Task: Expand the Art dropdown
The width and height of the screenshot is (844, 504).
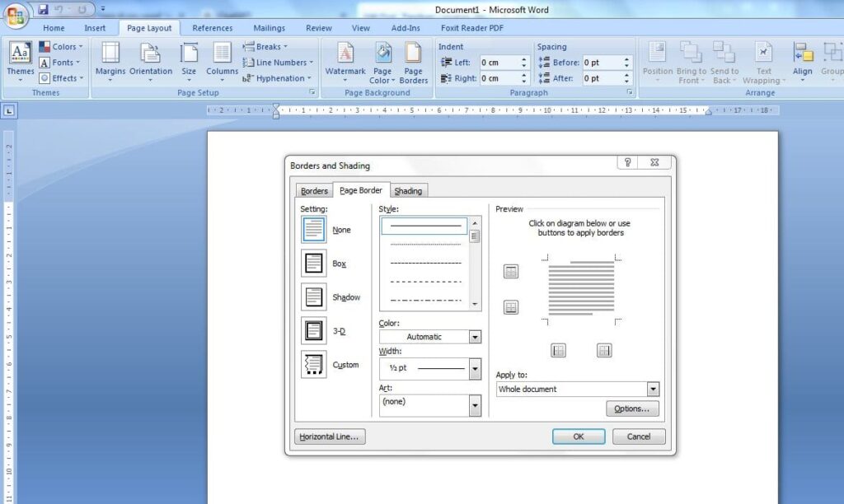Action: [475, 405]
